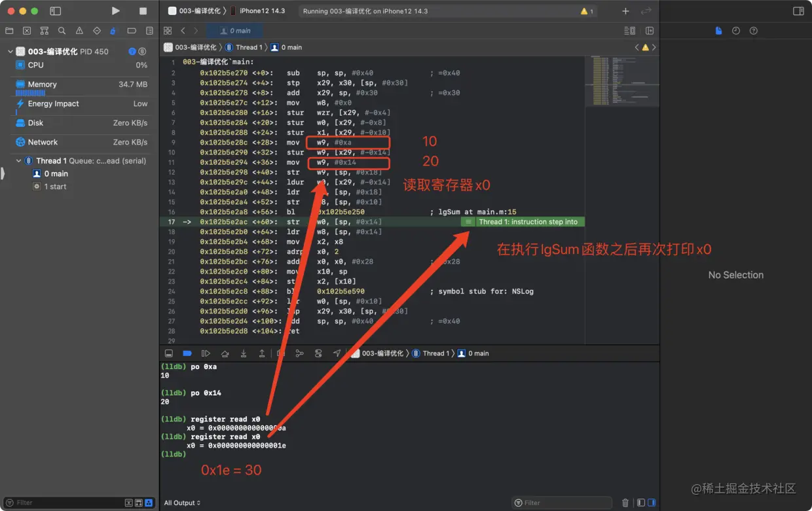Click Thread 1 in editor jump bar

click(x=244, y=48)
